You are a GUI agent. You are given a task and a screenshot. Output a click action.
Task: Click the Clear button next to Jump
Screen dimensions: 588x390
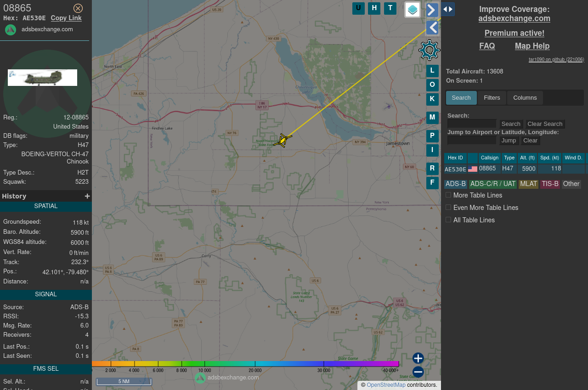530,141
